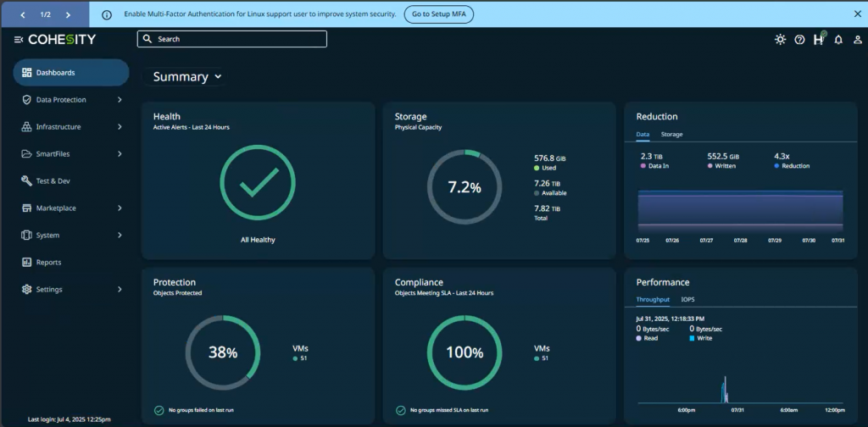Image resolution: width=868 pixels, height=427 pixels.
Task: Click the Dashboards sidebar icon
Action: pyautogui.click(x=27, y=73)
